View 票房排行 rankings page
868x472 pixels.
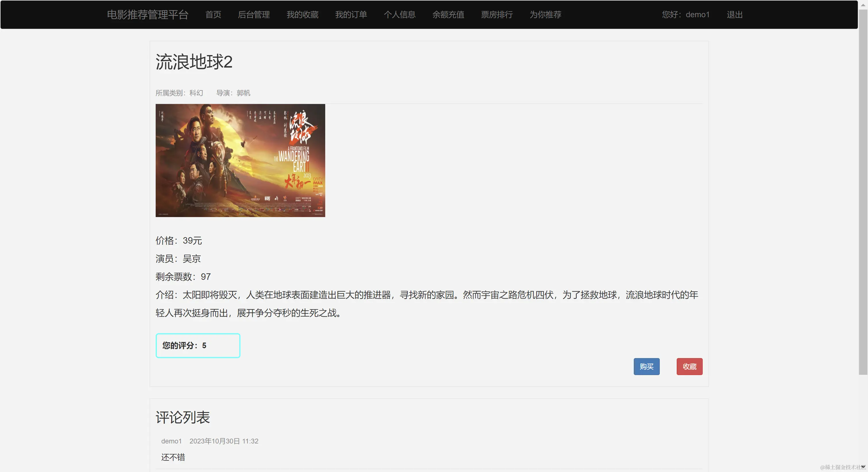(x=497, y=14)
